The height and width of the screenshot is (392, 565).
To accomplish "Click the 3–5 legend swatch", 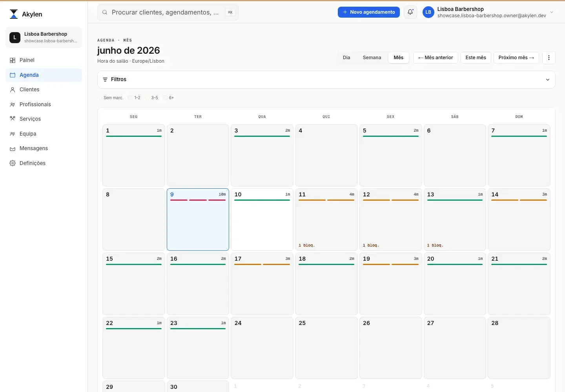I will click(148, 98).
